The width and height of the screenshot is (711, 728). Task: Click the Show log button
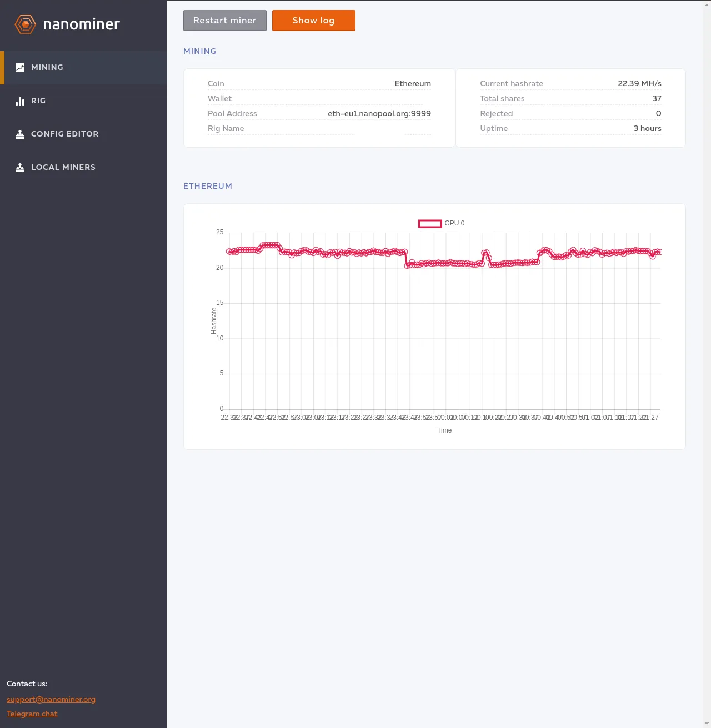pos(314,21)
